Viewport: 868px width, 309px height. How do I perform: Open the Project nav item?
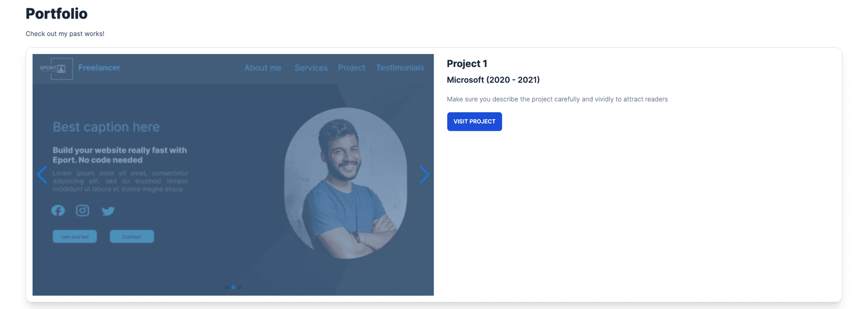pyautogui.click(x=352, y=68)
